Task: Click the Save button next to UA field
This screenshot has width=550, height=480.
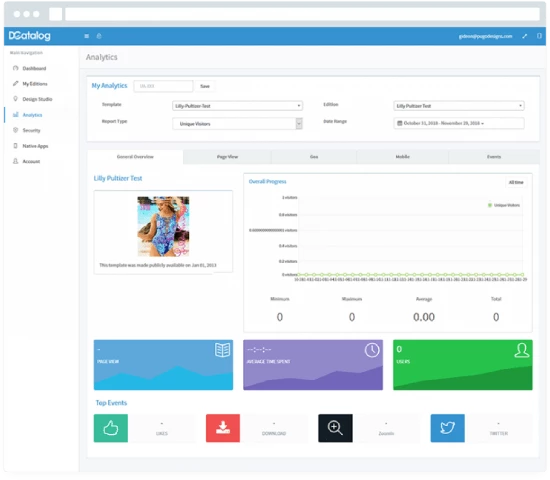Action: (x=205, y=86)
